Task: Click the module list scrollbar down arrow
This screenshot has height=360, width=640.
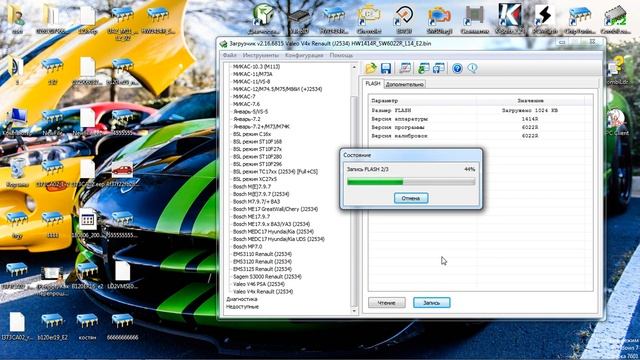Action: pyautogui.click(x=354, y=311)
